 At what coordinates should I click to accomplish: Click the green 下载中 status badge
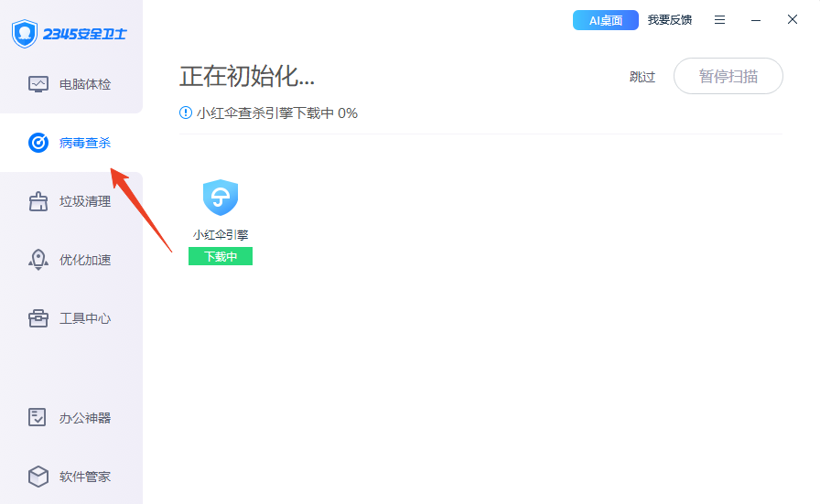coord(221,256)
